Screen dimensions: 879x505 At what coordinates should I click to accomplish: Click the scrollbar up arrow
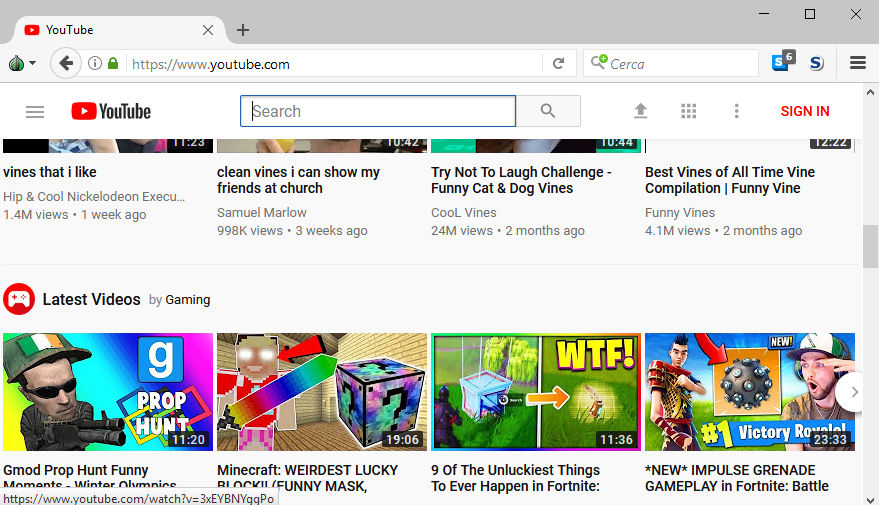coord(870,92)
